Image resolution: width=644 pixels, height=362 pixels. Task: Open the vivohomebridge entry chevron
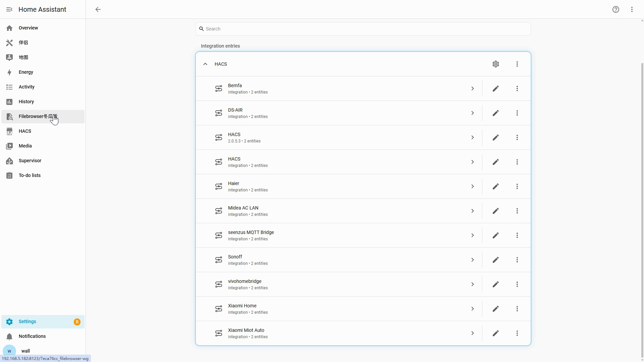[473, 284]
